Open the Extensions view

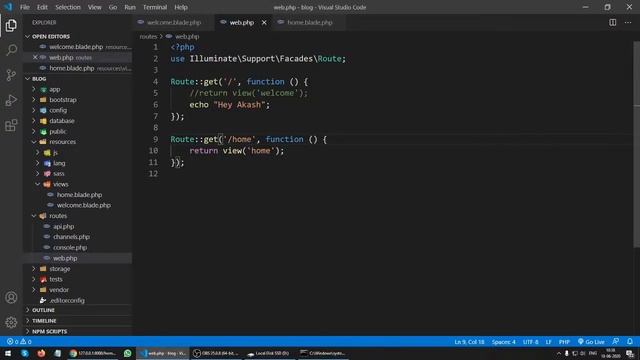11,125
